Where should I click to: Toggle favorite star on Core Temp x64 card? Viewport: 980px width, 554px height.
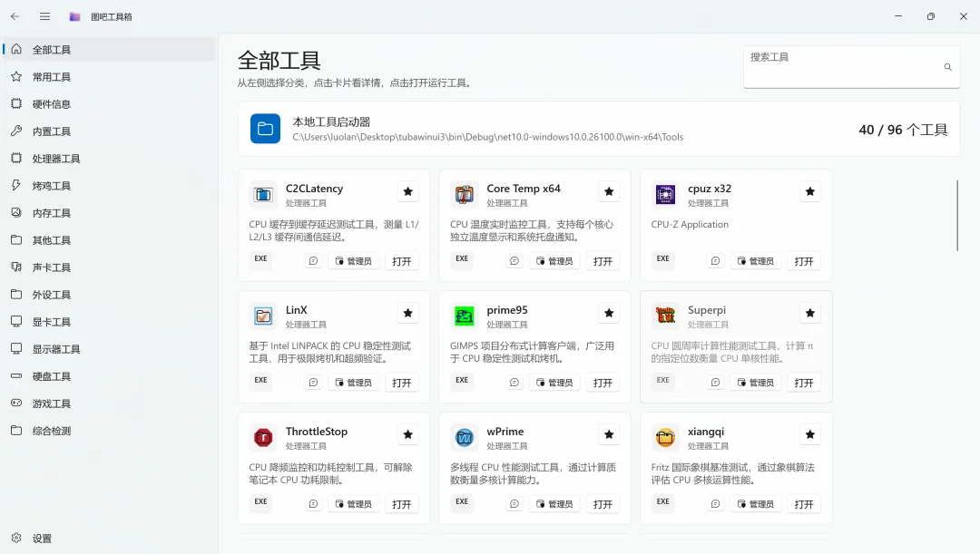tap(610, 191)
